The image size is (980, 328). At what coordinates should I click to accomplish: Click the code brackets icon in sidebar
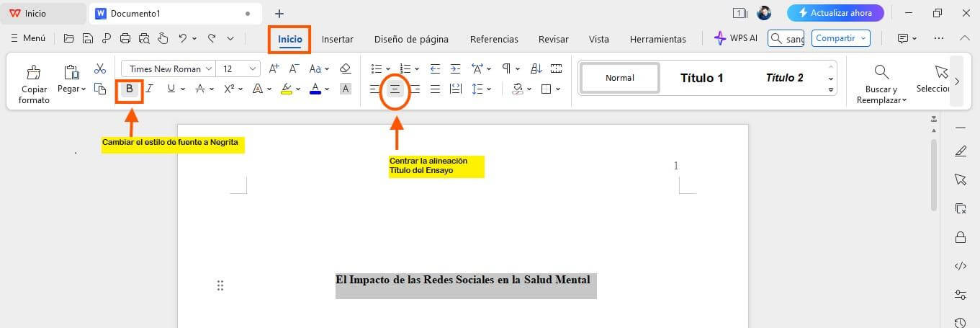[x=960, y=266]
